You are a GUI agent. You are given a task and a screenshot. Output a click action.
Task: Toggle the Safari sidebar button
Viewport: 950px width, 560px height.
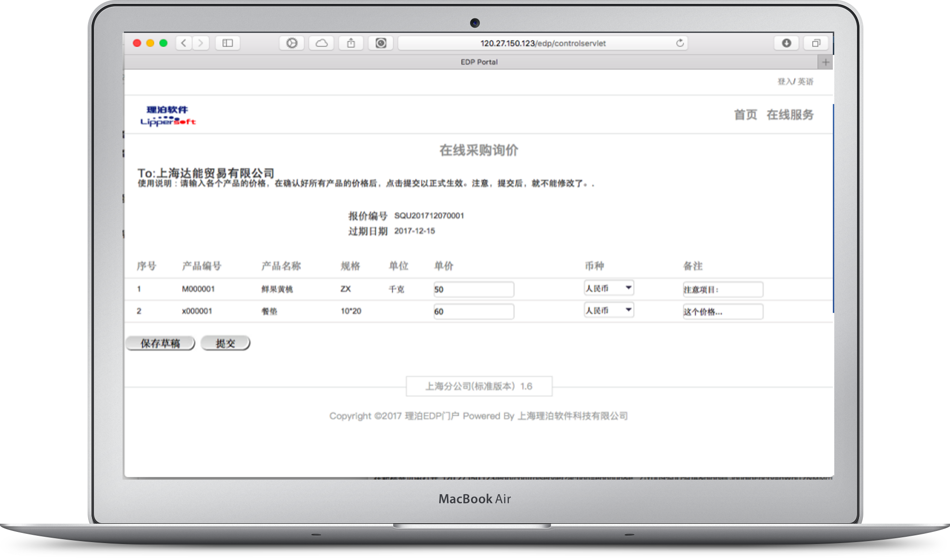tap(228, 43)
